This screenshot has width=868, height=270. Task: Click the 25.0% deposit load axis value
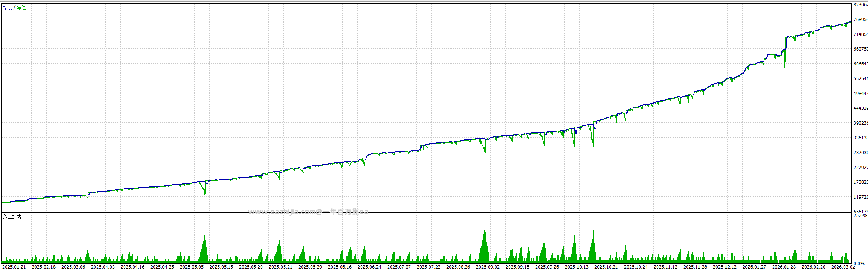coord(861,216)
